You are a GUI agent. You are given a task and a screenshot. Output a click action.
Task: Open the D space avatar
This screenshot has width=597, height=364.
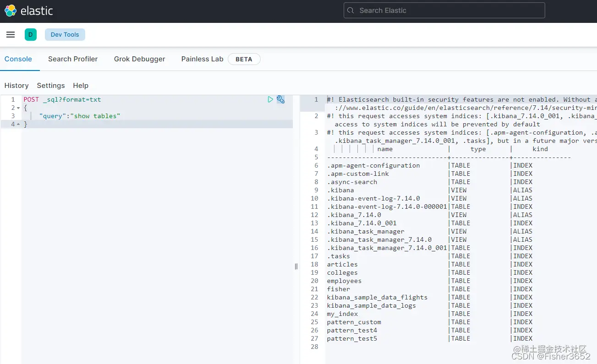click(x=31, y=35)
